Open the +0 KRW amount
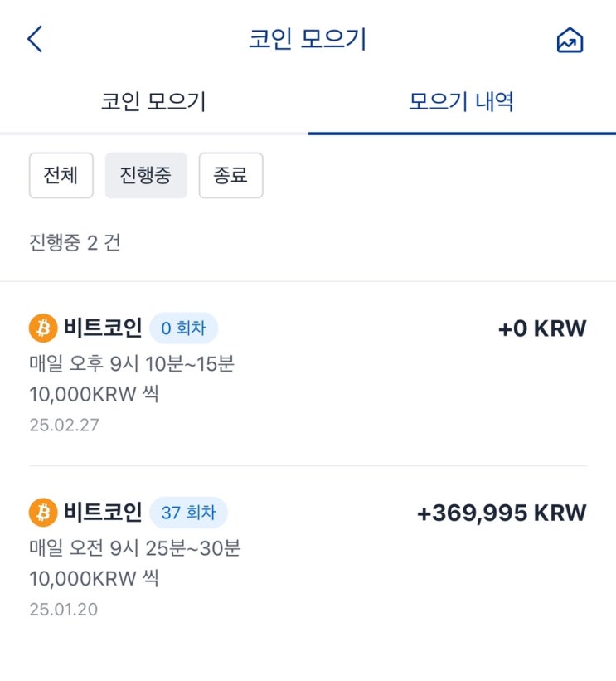Viewport: 616px width, 681px height. point(542,328)
